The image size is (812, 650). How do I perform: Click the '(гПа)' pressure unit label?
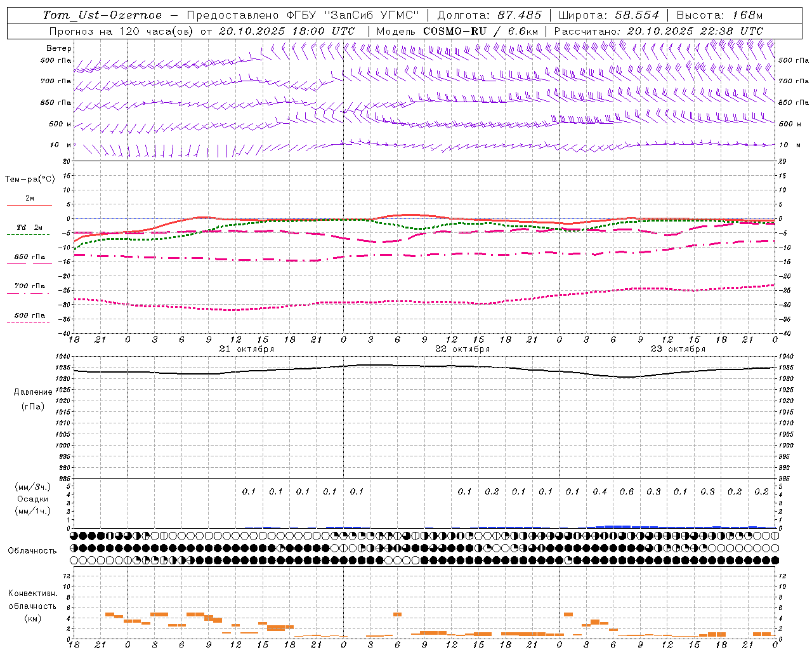point(33,407)
